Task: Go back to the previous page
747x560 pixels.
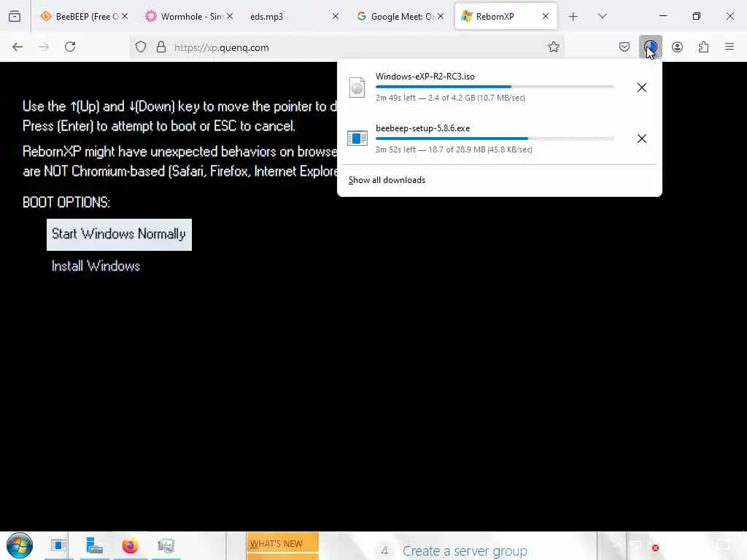Action: pyautogui.click(x=18, y=47)
